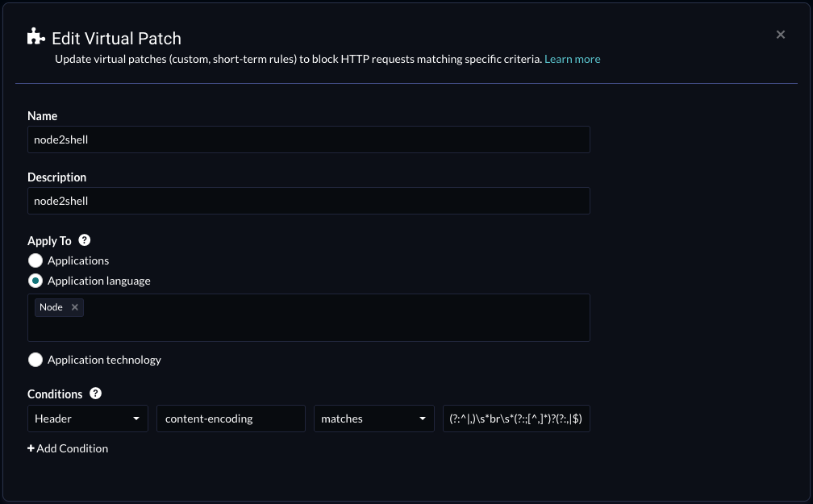Screen dimensions: 813x504
Task: Click the Node tag text
Action: [51, 307]
